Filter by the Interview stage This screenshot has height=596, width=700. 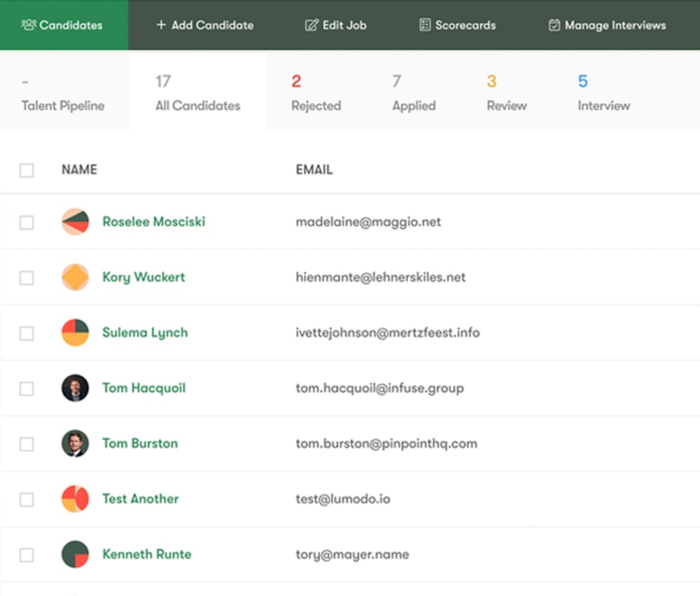point(604,92)
